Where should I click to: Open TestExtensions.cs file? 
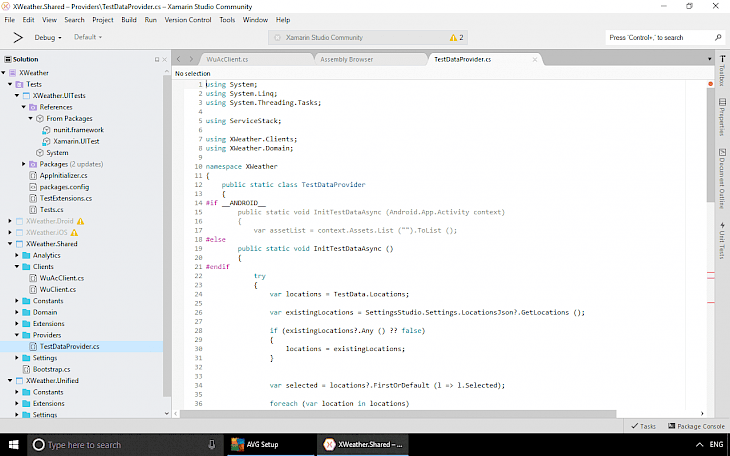coord(66,198)
